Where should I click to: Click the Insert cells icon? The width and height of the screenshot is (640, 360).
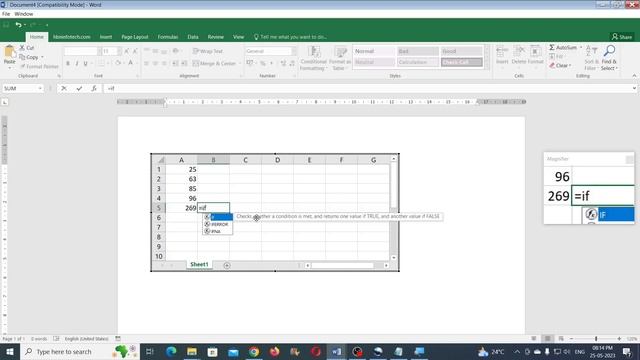pyautogui.click(x=502, y=52)
